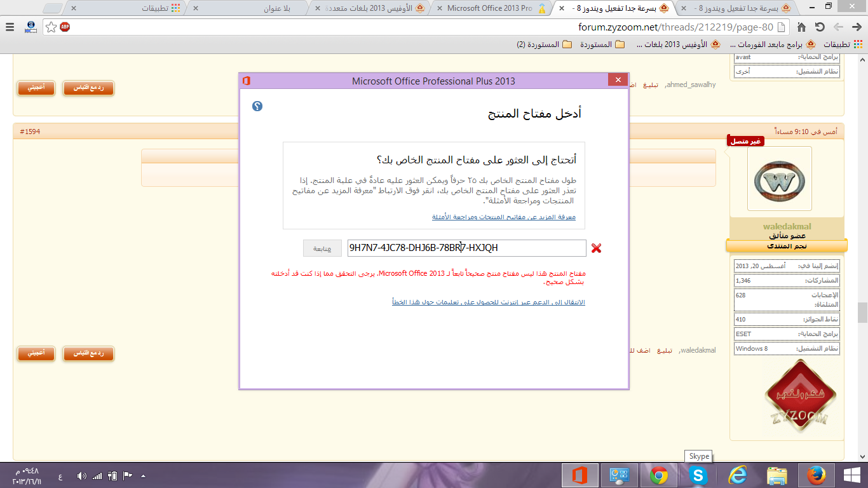Click the red X error icon beside key field
Screen dimensions: 868x488
596,248
